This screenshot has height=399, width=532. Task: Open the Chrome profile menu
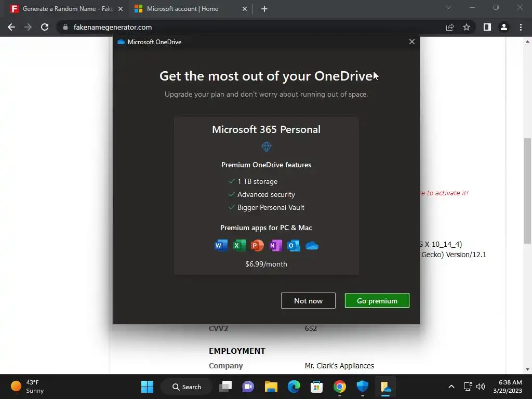[x=504, y=27]
